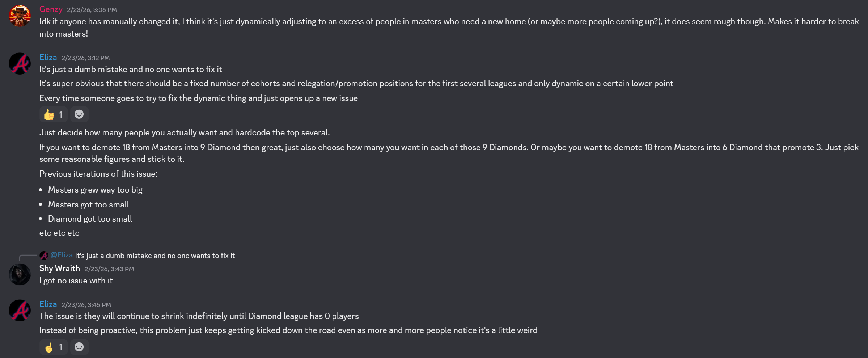
Task: Add a reaction next to the thumbs up reaction
Action: tap(79, 115)
